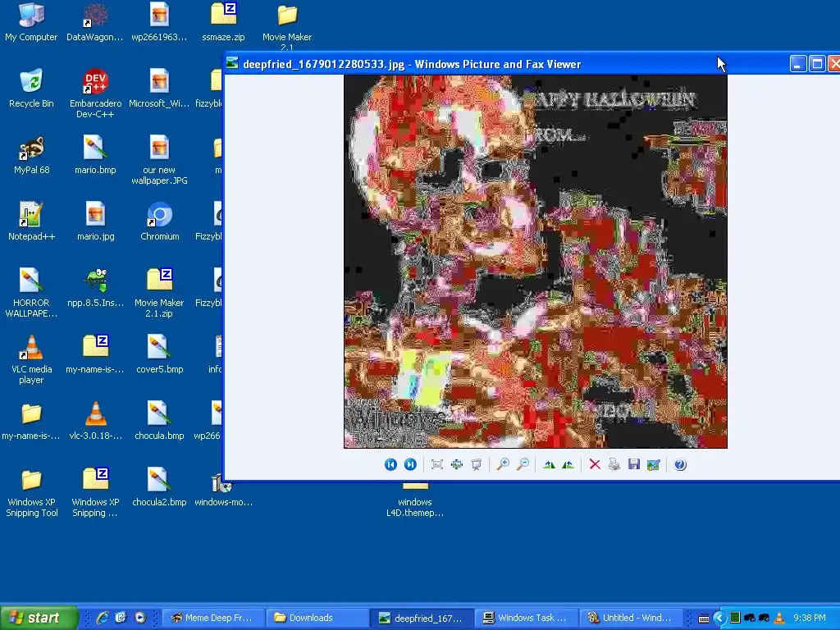
Task: Open the image for editing from the viewer toolbar
Action: 654,464
